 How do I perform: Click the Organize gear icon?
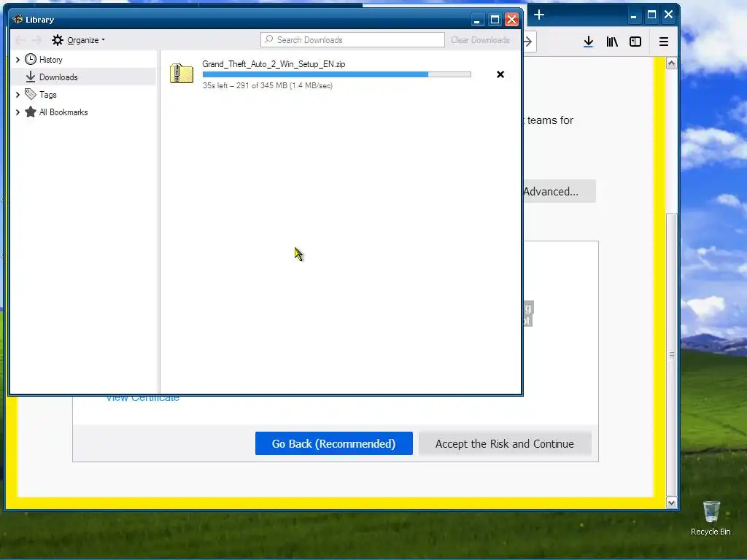pos(58,40)
